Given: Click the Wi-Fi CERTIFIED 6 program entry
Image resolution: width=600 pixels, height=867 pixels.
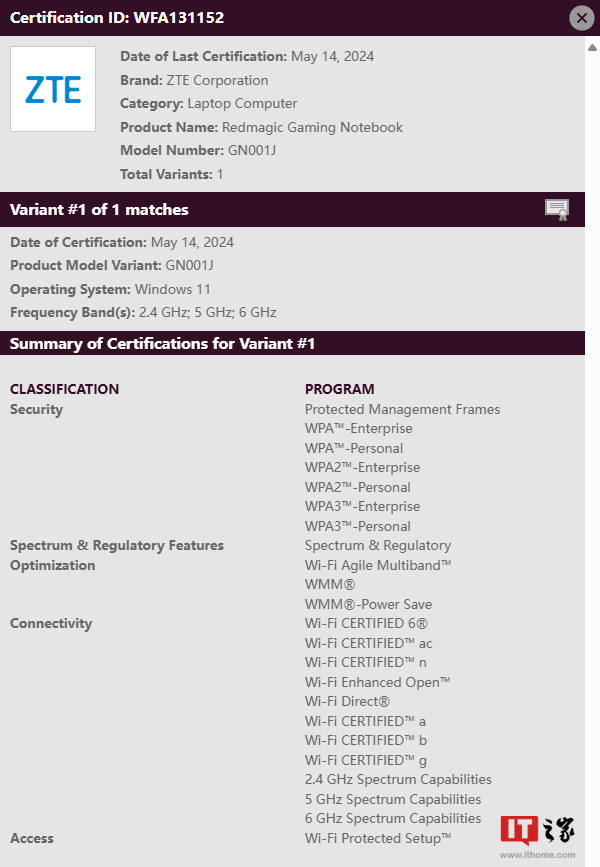Looking at the screenshot, I should tap(366, 623).
